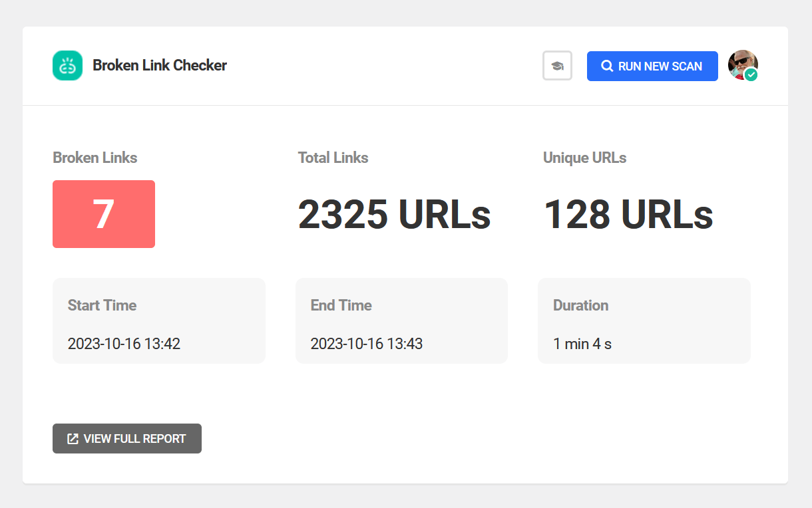Select the 128 URLs unique value
The height and width of the screenshot is (508, 812).
point(628,214)
